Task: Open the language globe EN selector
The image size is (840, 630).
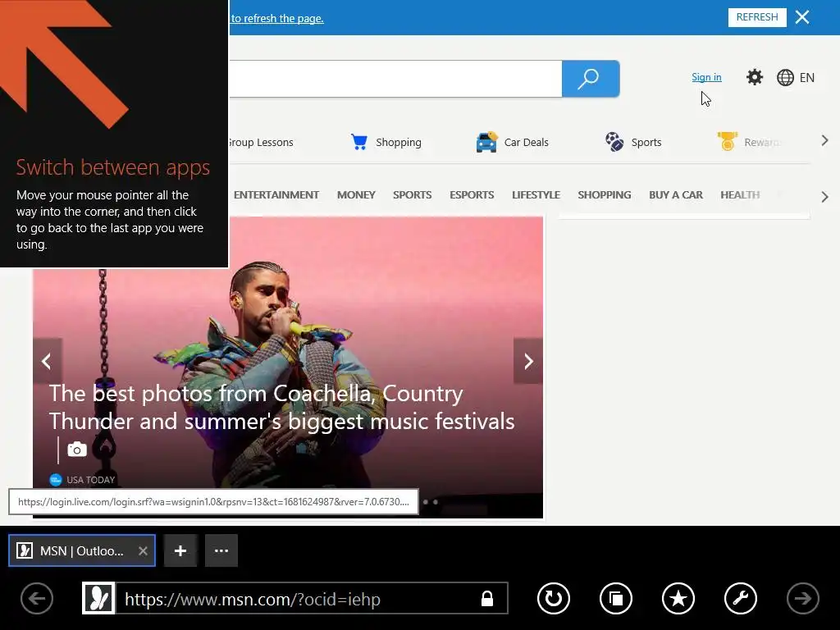Action: tap(796, 78)
